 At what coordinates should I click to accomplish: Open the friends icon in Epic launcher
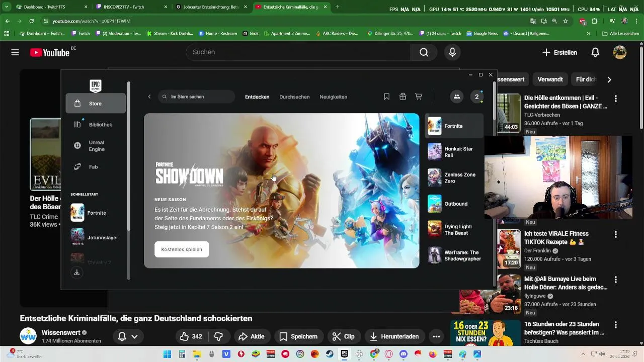456,97
